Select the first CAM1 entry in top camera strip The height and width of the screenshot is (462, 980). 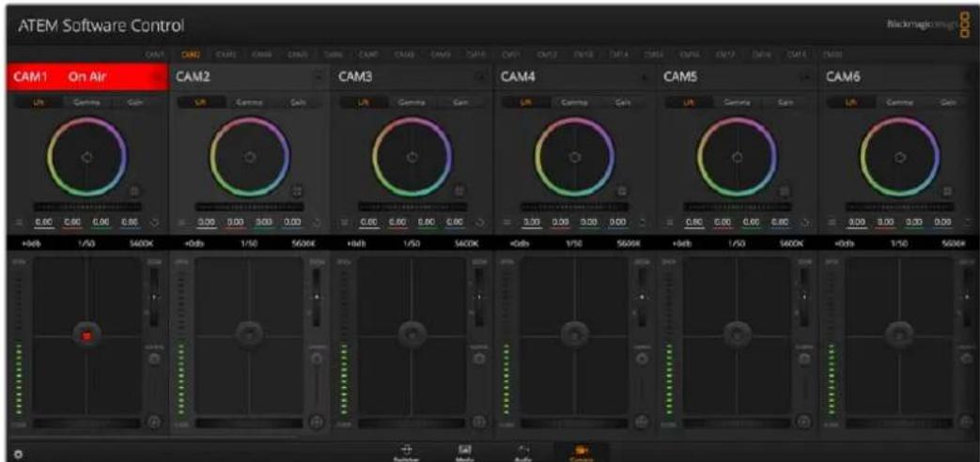[155, 55]
